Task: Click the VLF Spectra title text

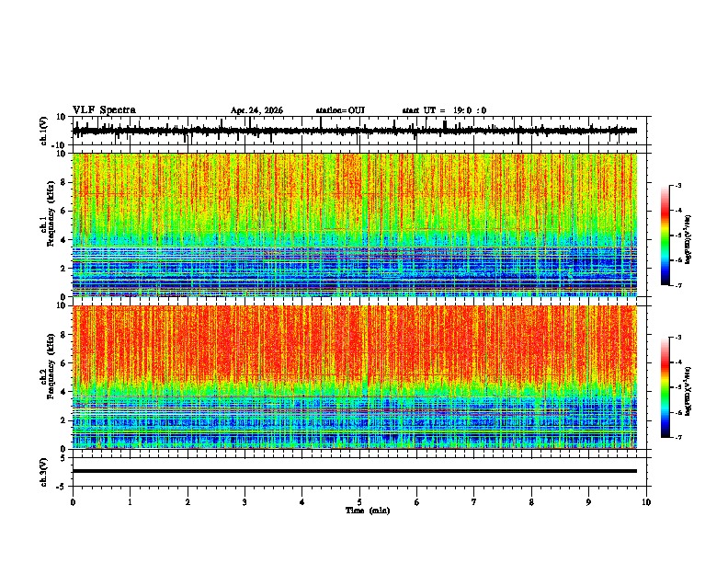Action: [104, 110]
